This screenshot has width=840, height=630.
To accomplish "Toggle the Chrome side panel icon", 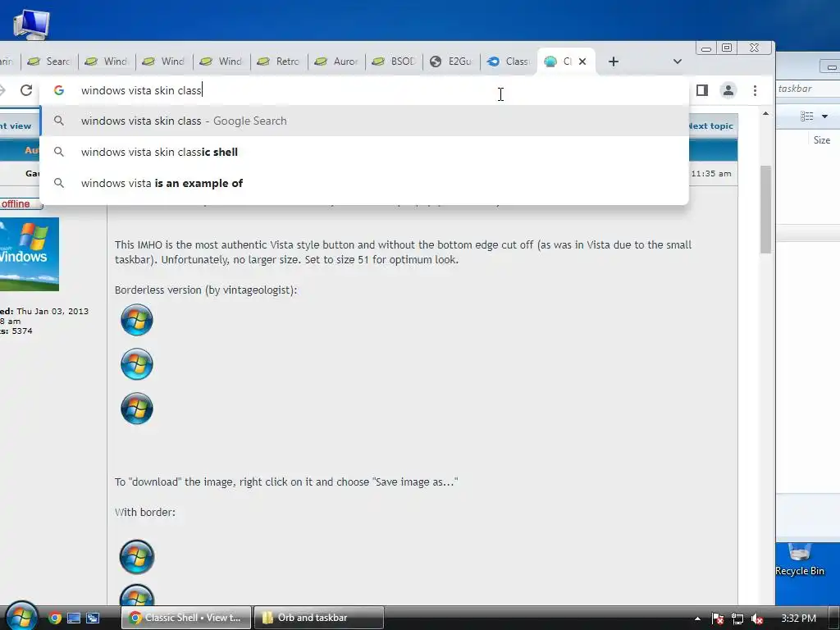I will (x=702, y=90).
